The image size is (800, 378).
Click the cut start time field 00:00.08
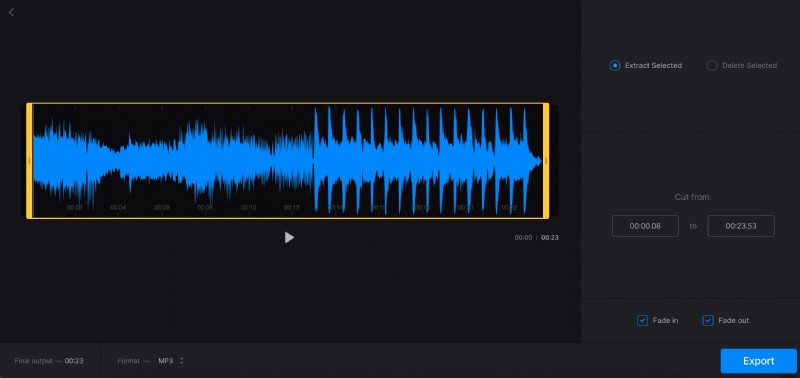(x=645, y=226)
